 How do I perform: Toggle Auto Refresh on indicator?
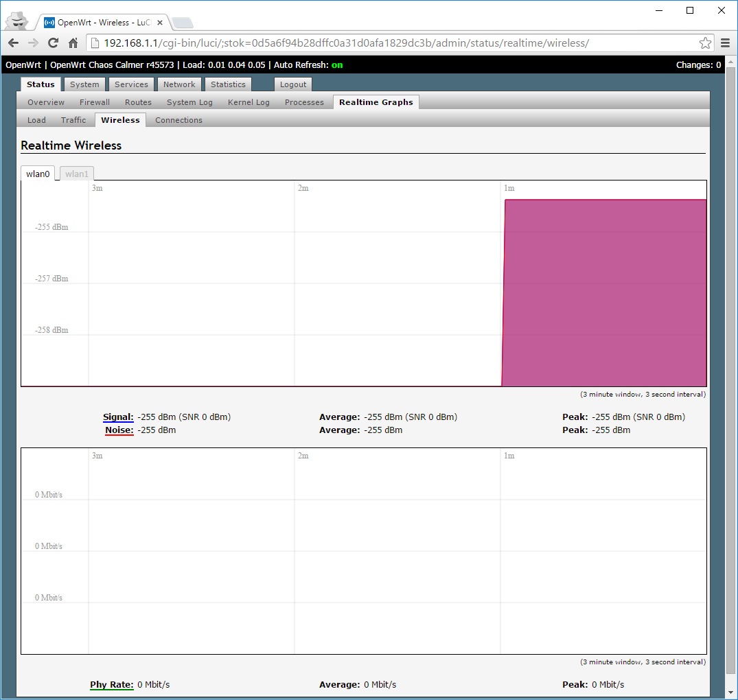(337, 65)
